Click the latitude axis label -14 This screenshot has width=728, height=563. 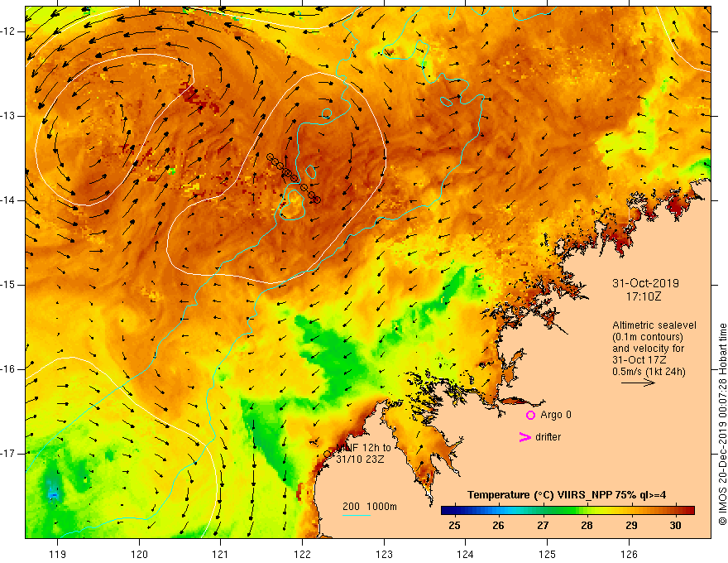(8, 200)
